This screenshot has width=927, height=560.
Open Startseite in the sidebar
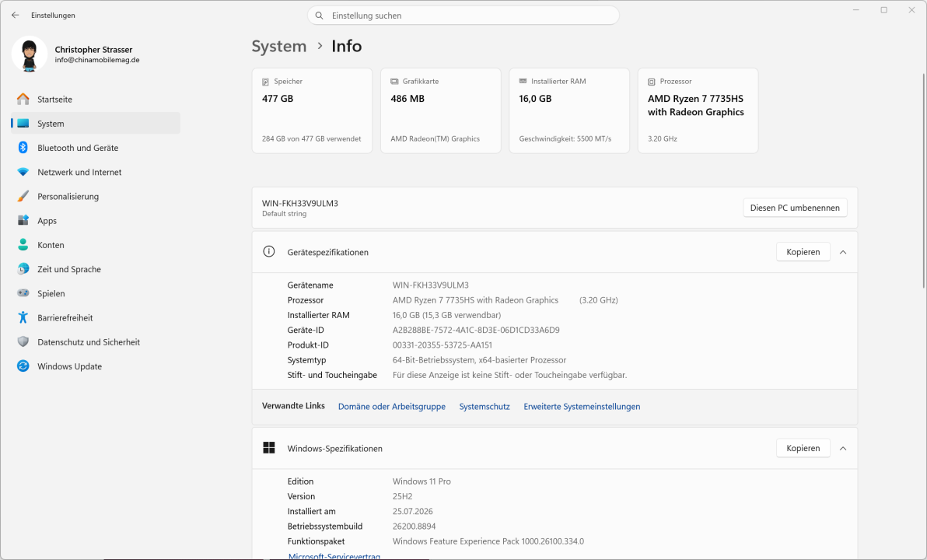pos(96,99)
